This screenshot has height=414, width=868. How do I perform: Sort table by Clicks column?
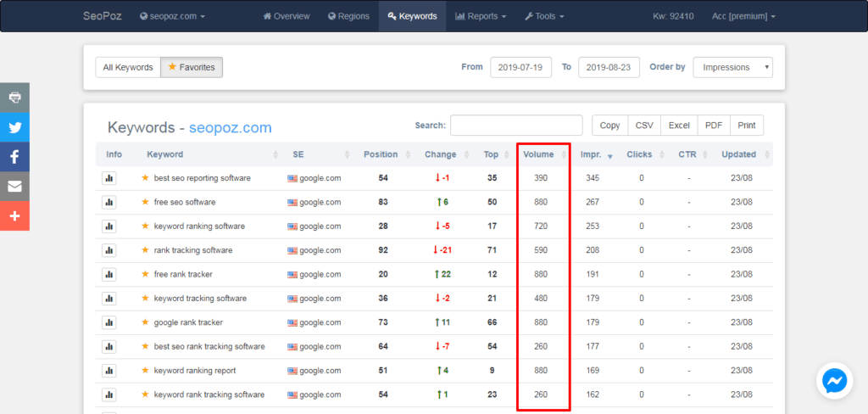coord(644,154)
